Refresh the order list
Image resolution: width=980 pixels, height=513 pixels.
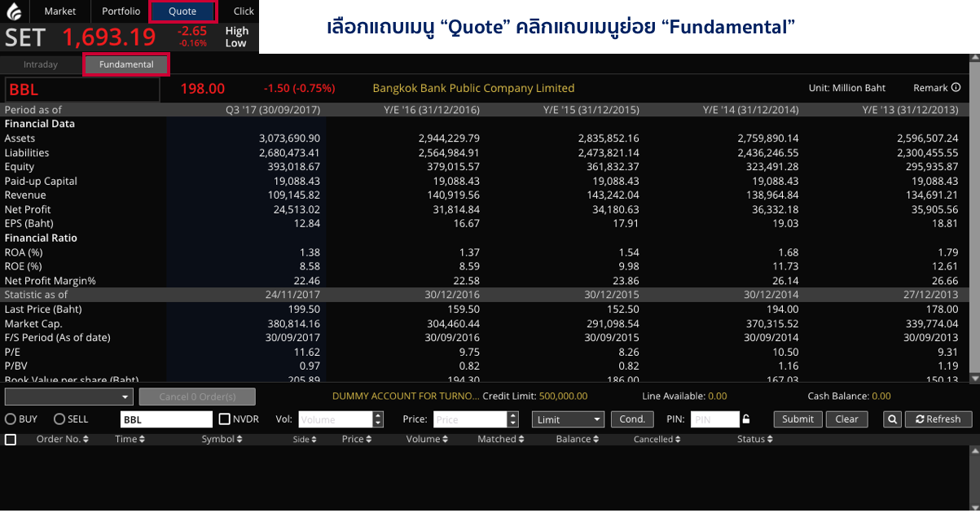(938, 419)
